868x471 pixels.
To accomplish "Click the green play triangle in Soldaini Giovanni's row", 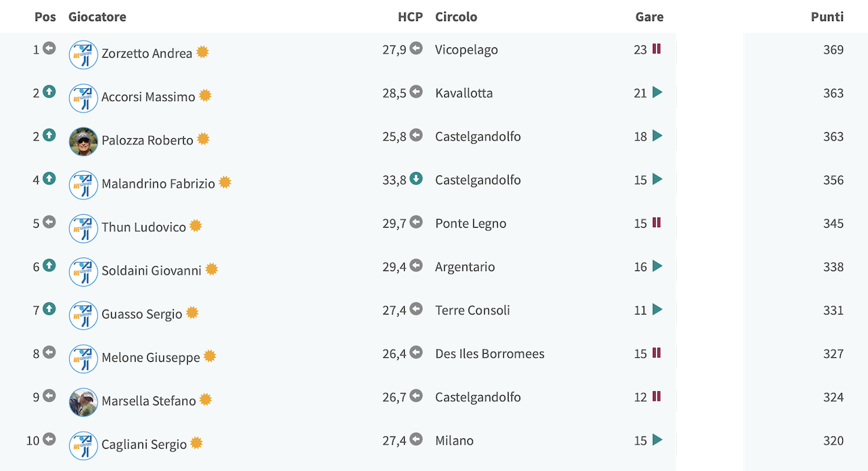I will tap(657, 266).
